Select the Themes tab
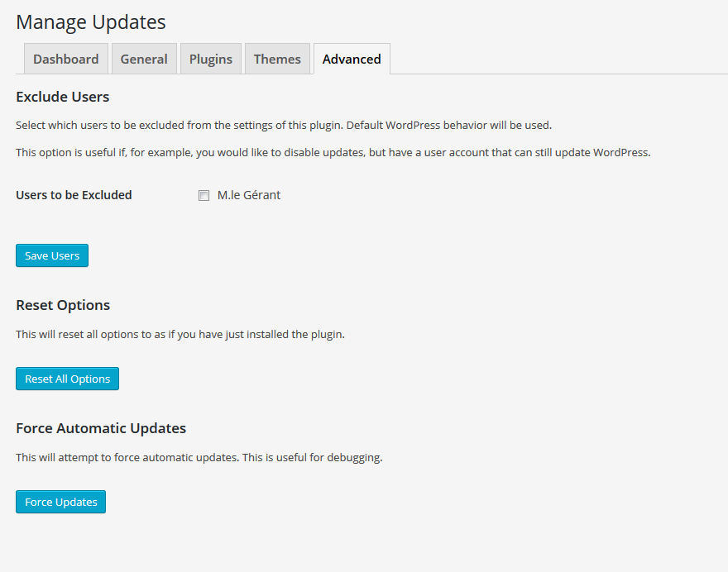The width and height of the screenshot is (728, 572). 277,59
